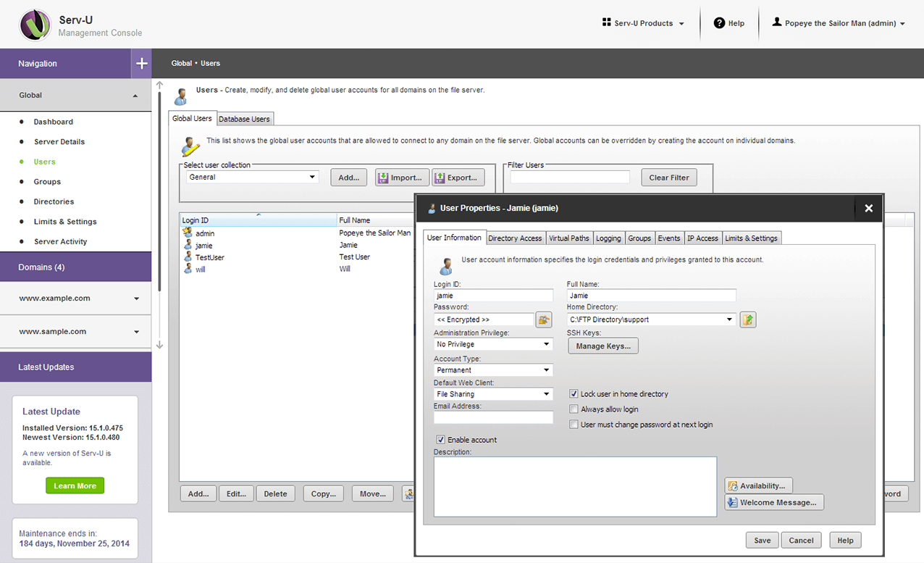The width and height of the screenshot is (924, 563).
Task: Click Cancel in User Properties dialog
Action: [x=802, y=541]
